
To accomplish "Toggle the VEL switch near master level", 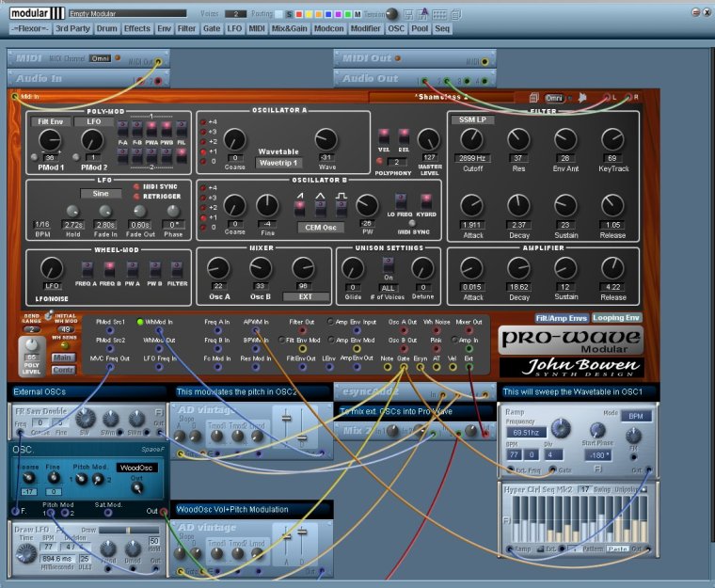I will [x=384, y=136].
